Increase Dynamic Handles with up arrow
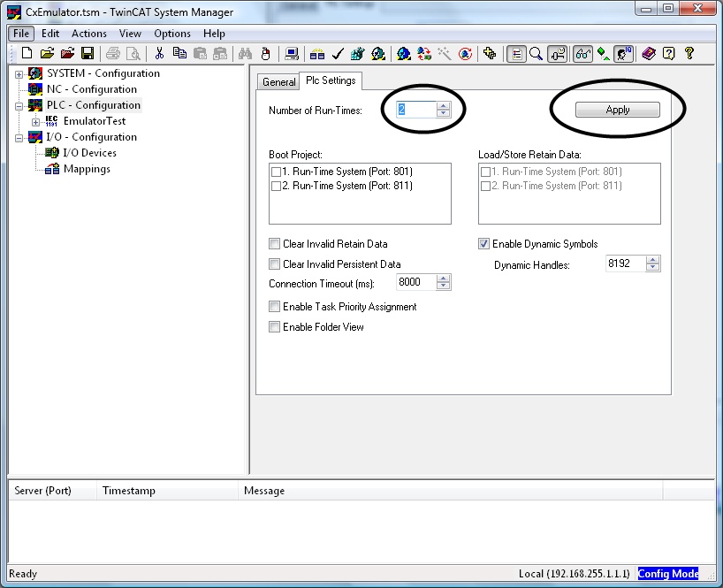Image resolution: width=723 pixels, height=588 pixels. (x=652, y=260)
